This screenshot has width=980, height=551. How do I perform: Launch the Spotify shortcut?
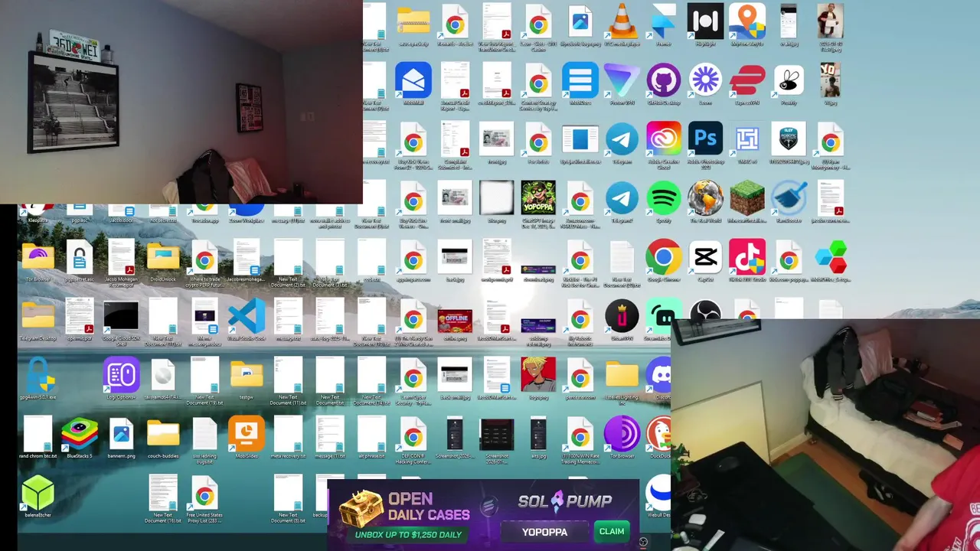[x=663, y=199]
